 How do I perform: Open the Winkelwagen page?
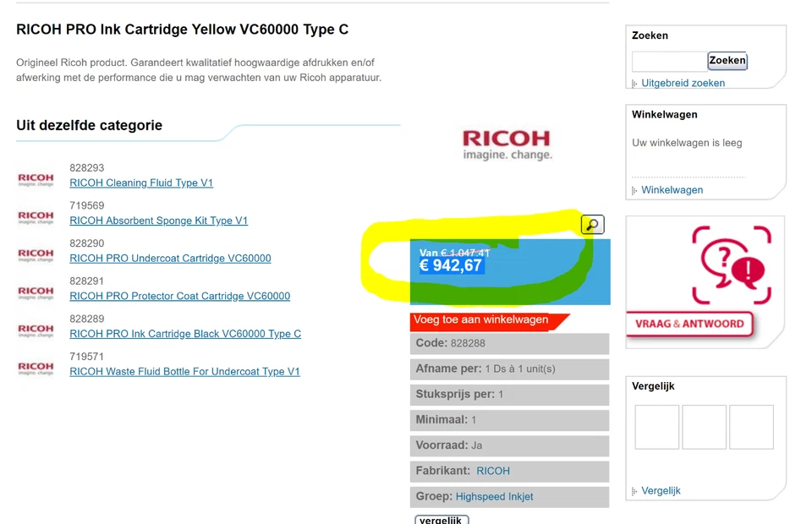671,190
